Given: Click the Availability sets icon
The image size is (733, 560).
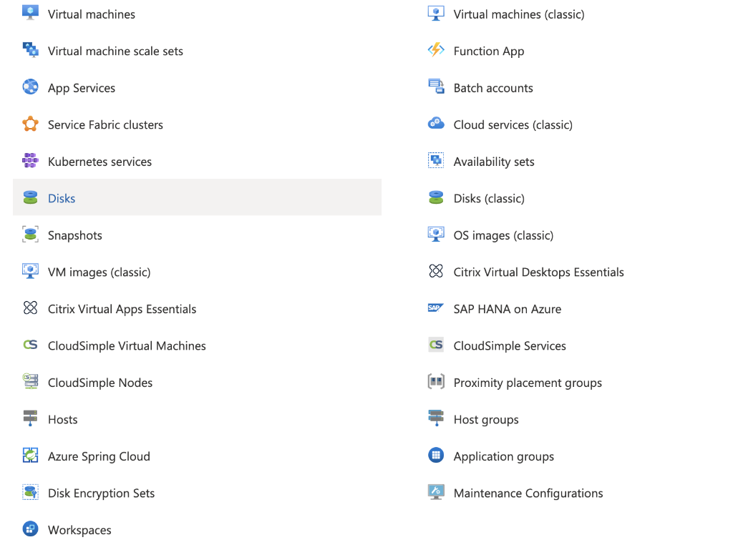Looking at the screenshot, I should point(436,160).
